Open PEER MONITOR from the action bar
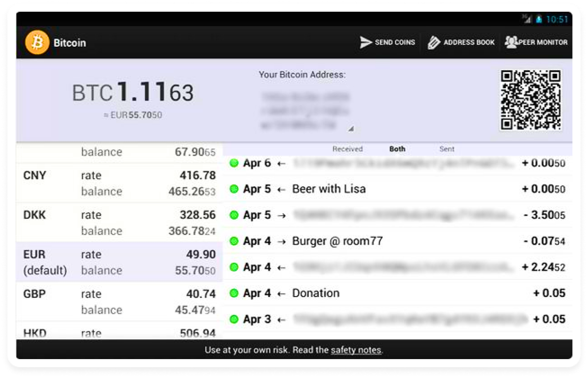The image size is (588, 378). 536,42
